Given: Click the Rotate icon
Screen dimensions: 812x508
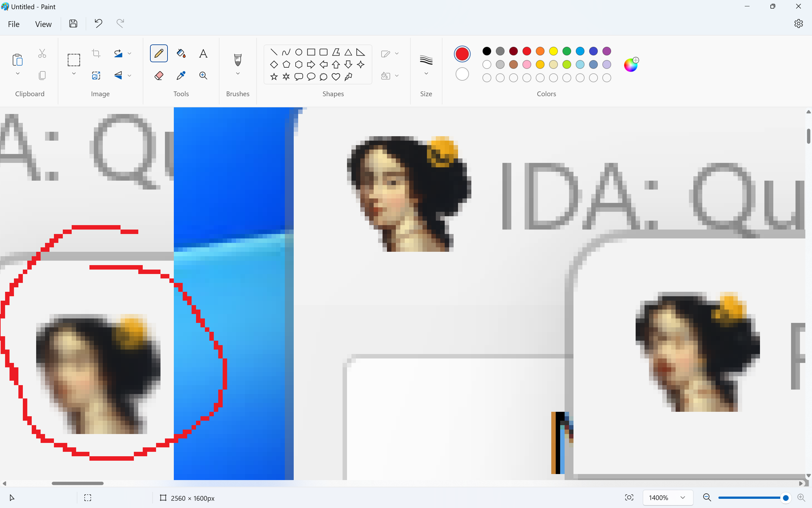Looking at the screenshot, I should click(x=118, y=53).
